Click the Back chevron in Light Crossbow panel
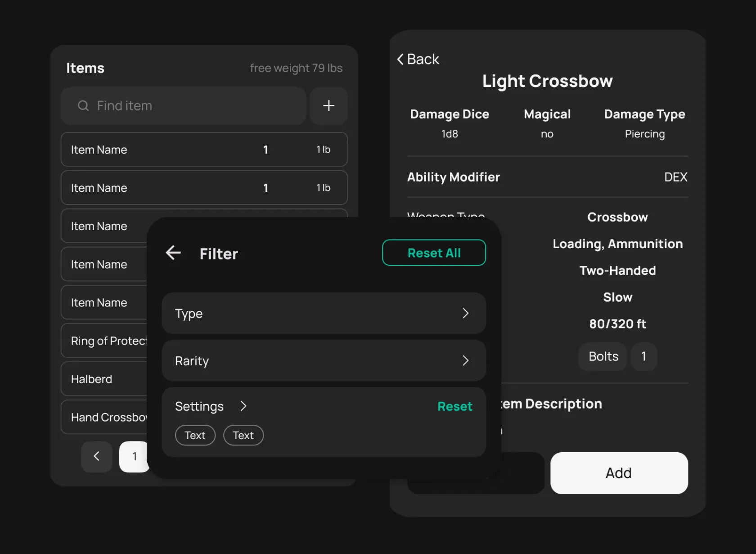The image size is (756, 554). click(x=400, y=59)
